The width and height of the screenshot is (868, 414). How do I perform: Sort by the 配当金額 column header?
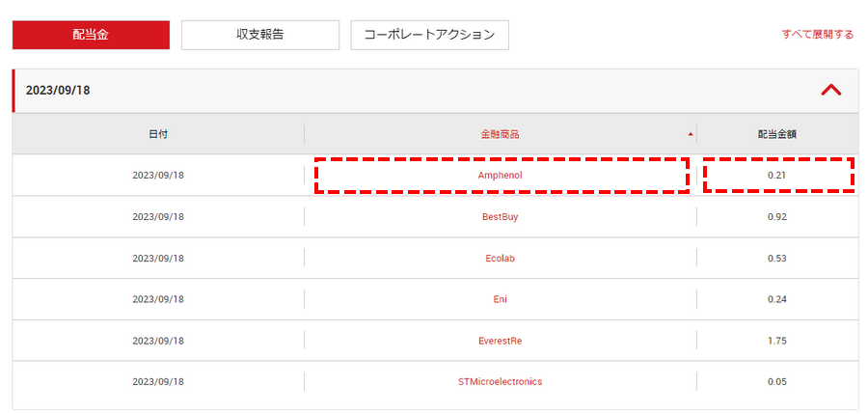pyautogui.click(x=777, y=134)
